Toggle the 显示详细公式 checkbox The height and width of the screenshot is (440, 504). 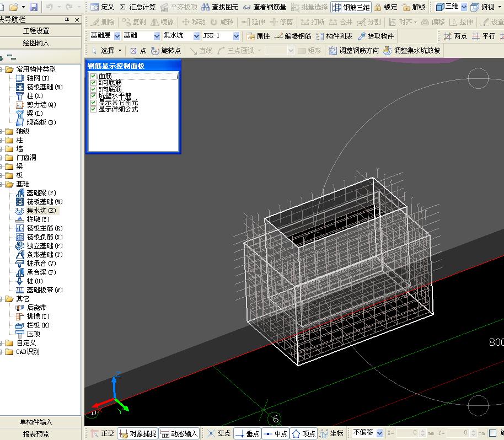click(x=93, y=109)
